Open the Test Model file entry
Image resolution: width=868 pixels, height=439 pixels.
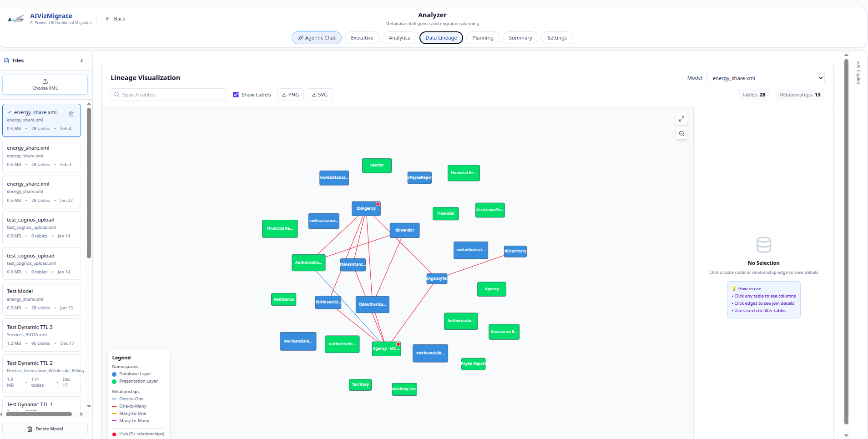click(42, 299)
